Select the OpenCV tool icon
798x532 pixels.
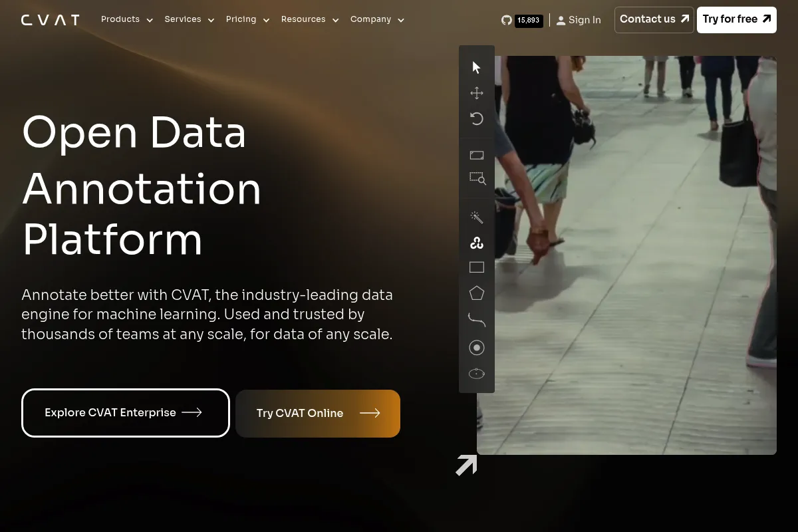pyautogui.click(x=476, y=243)
